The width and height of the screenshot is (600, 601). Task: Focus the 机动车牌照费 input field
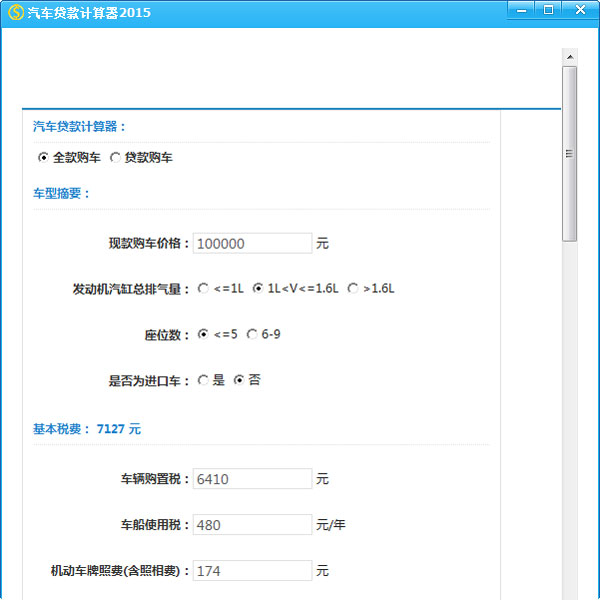click(252, 571)
